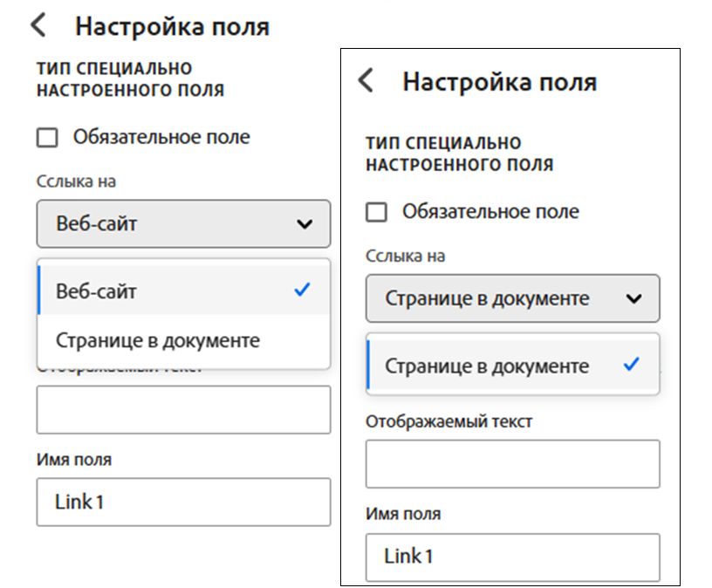Go back using left panel's back arrow
Image resolution: width=712 pixels, height=588 pixels.
[x=38, y=25]
